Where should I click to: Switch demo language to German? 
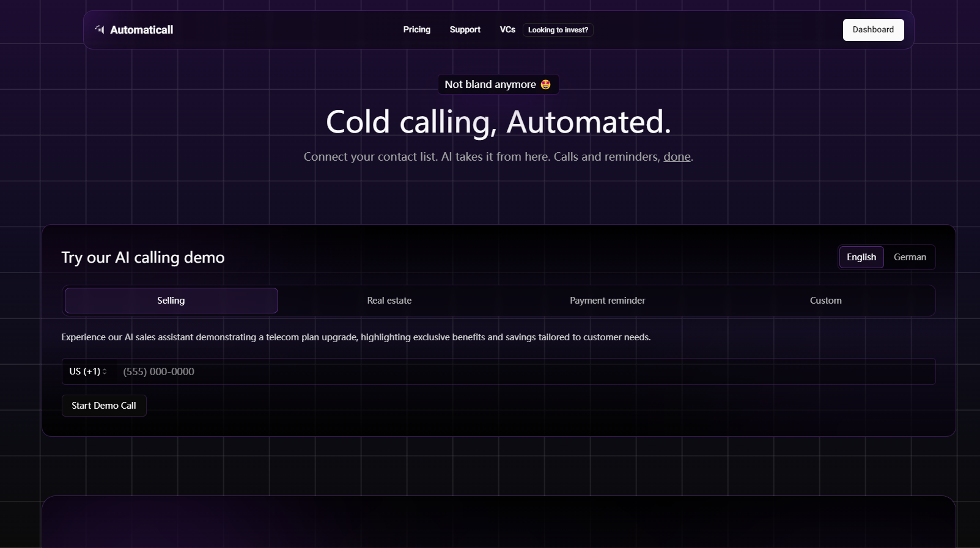click(x=910, y=257)
